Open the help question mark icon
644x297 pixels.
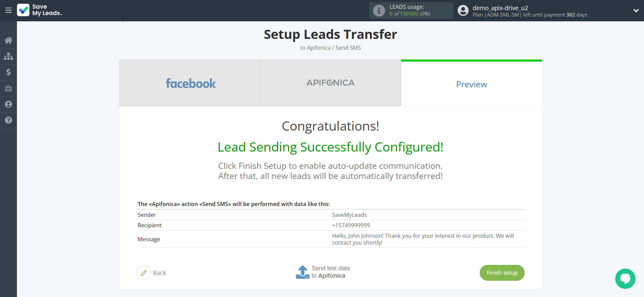tap(8, 120)
